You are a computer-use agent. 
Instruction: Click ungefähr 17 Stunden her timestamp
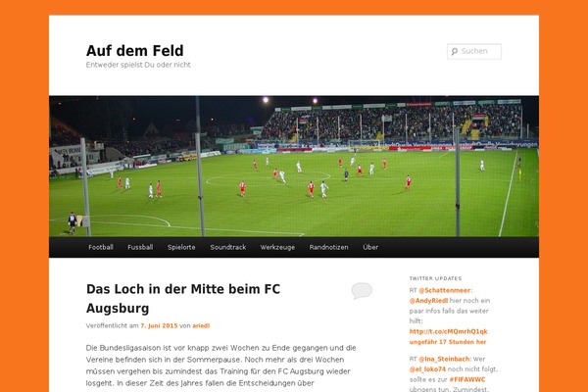click(448, 342)
